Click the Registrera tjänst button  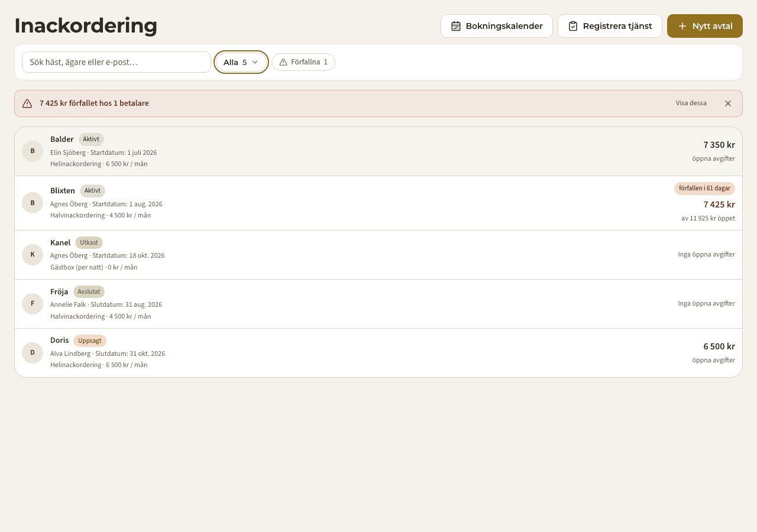pos(610,26)
